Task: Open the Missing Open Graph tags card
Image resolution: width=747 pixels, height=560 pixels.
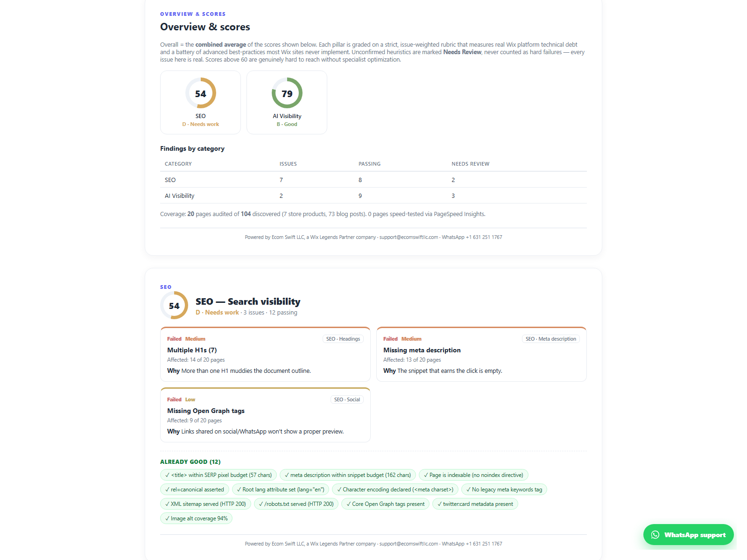Action: (265, 415)
